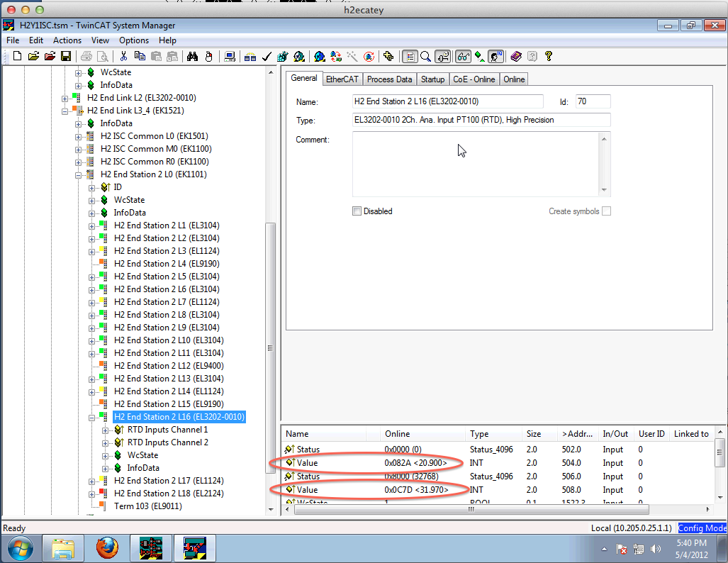The height and width of the screenshot is (563, 728).
Task: Click the Activate Configuration icon
Action: point(282,56)
